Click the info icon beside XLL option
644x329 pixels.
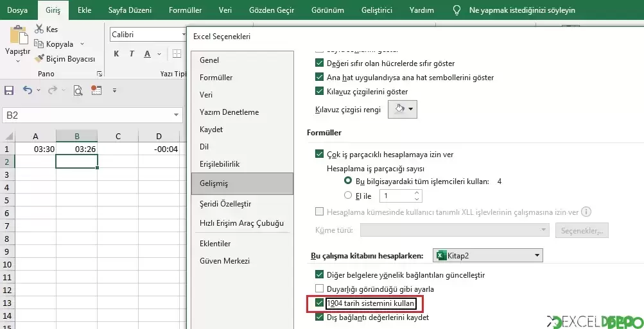point(586,212)
